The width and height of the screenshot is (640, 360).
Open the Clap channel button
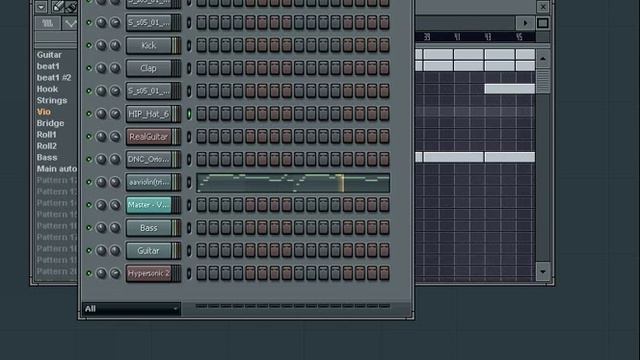pos(149,68)
